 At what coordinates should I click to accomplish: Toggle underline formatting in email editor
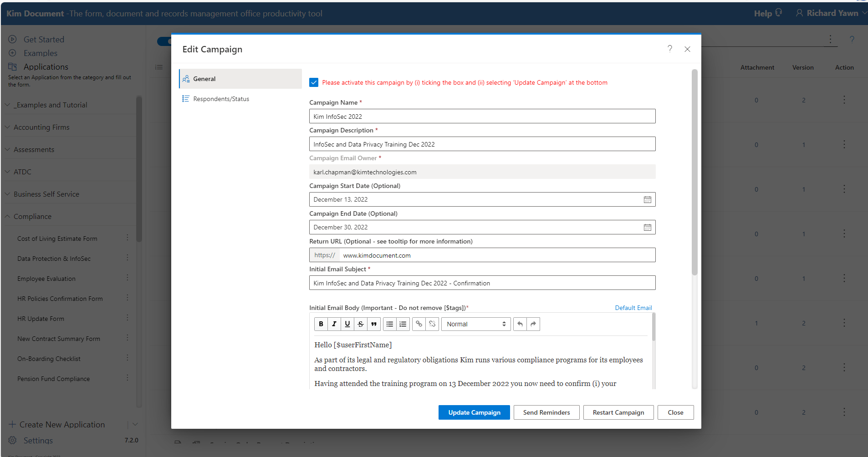click(x=347, y=324)
